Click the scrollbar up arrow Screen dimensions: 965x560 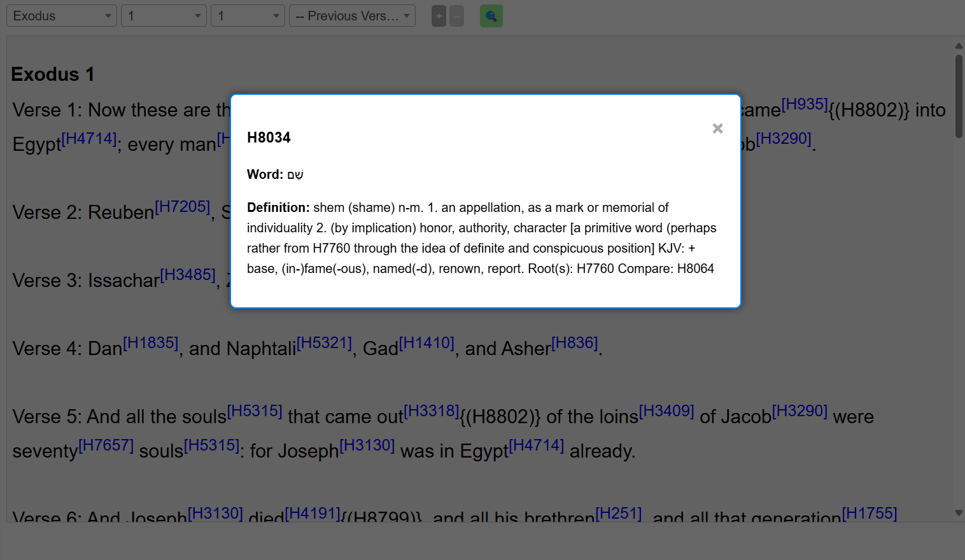pos(959,46)
